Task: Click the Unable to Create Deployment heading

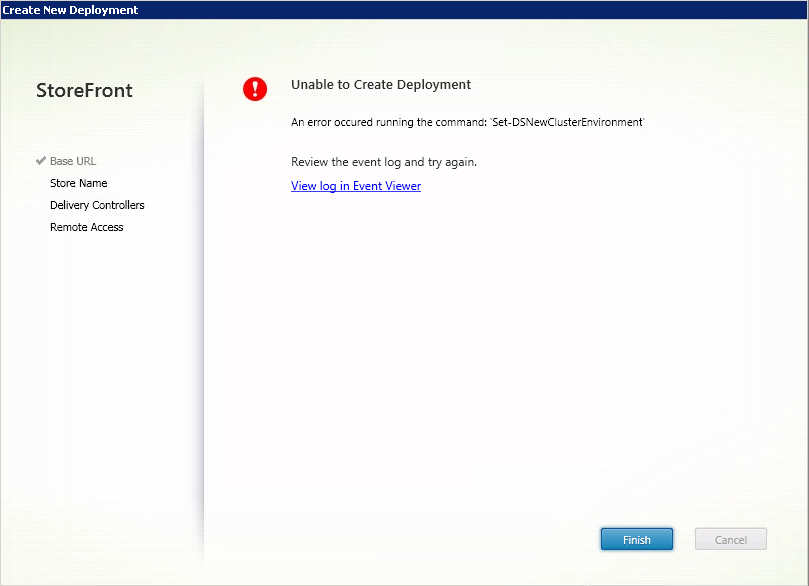Action: click(x=380, y=85)
